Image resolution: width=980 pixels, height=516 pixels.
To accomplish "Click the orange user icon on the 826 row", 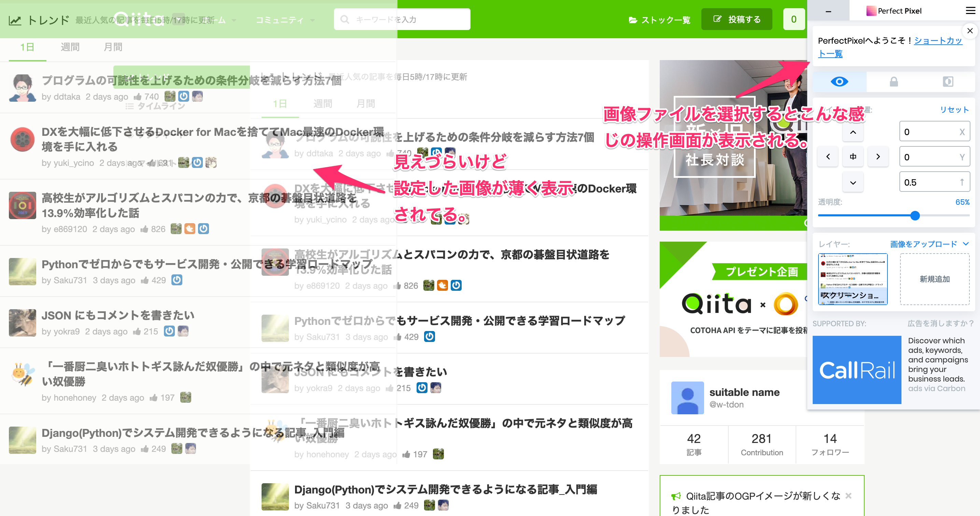I will pos(443,285).
